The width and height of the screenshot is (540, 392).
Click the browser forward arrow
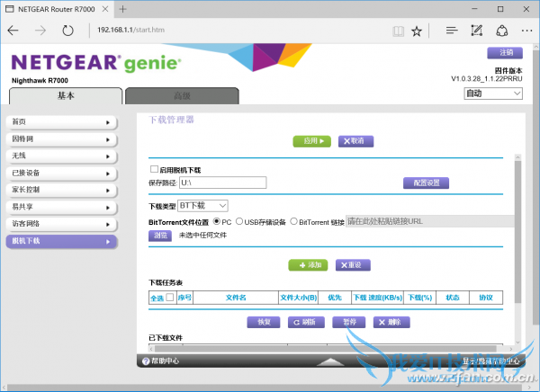click(40, 31)
